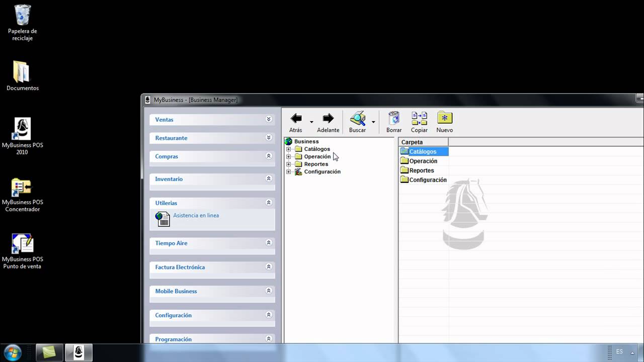The height and width of the screenshot is (362, 644).
Task: Select the Catálogos folder in the list
Action: [x=424, y=151]
